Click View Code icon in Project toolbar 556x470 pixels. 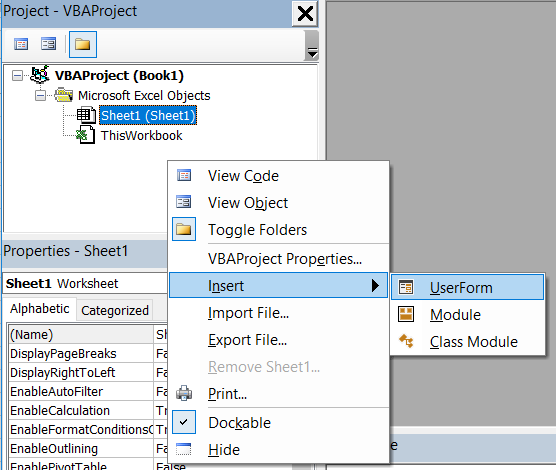pos(21,44)
